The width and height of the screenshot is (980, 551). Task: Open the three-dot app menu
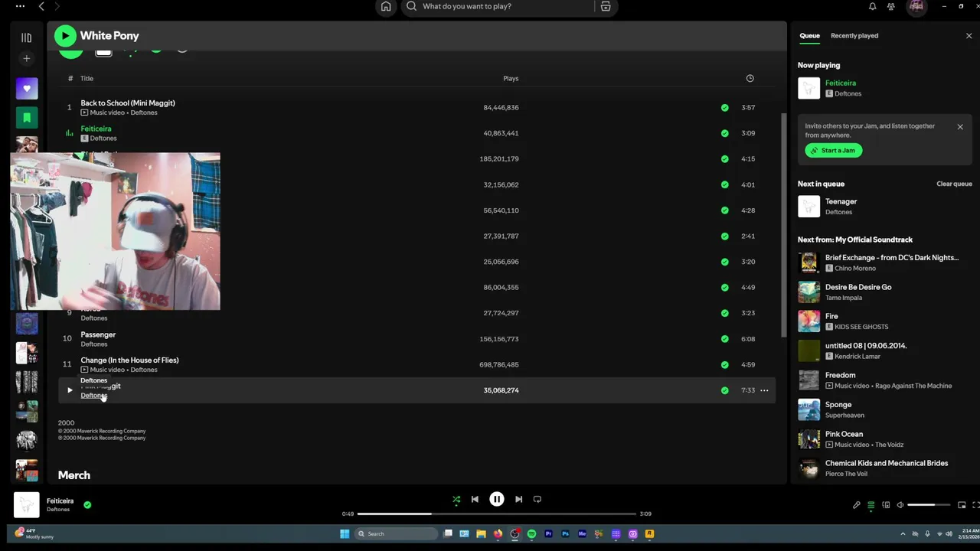[x=20, y=6]
